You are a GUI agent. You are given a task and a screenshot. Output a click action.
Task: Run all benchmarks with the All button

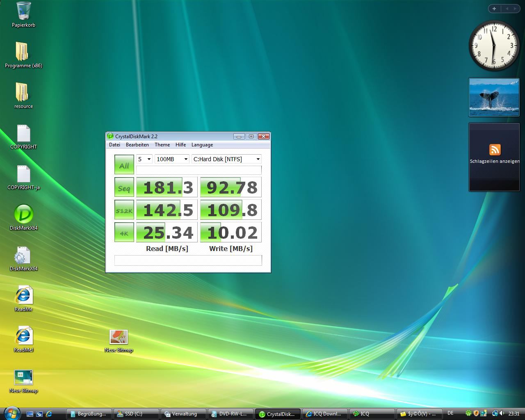(124, 164)
